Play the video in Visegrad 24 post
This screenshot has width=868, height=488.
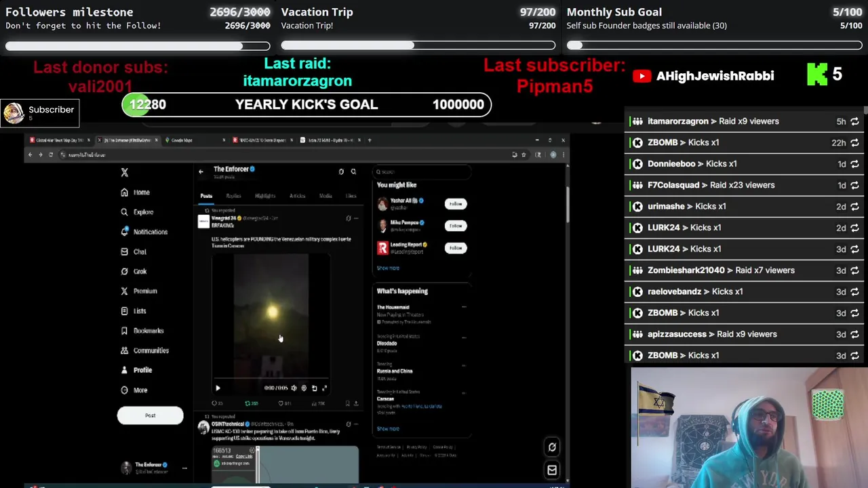218,388
